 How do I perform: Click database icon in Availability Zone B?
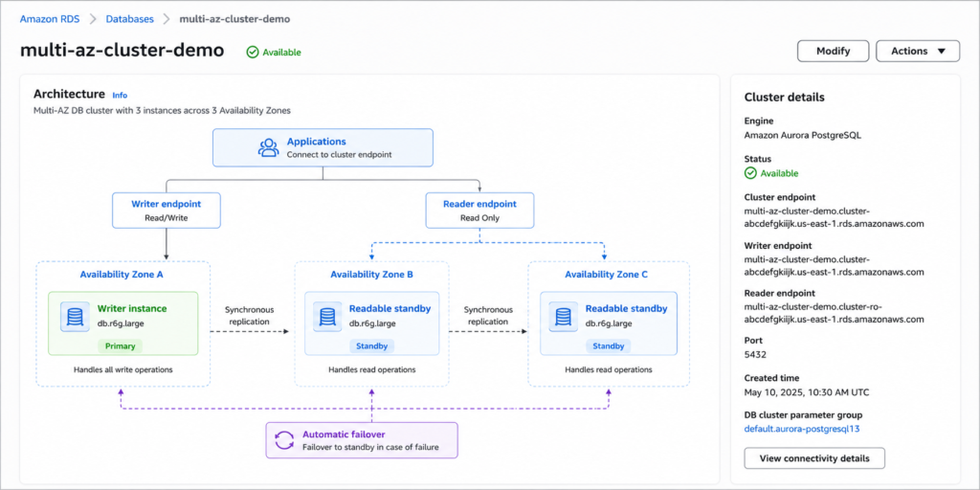327,317
